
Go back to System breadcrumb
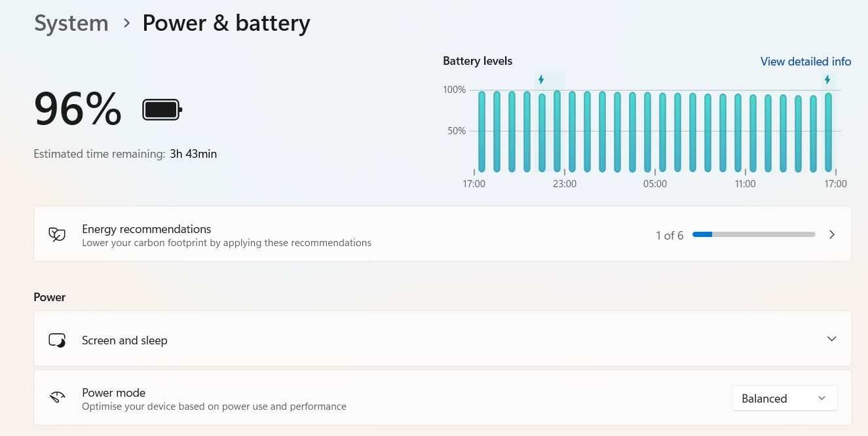point(71,24)
